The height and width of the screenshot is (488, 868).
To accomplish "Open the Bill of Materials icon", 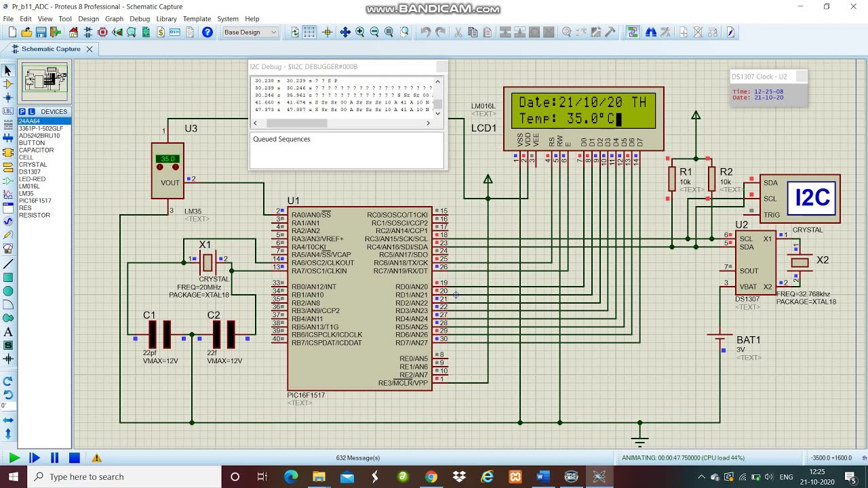I will coord(161,32).
